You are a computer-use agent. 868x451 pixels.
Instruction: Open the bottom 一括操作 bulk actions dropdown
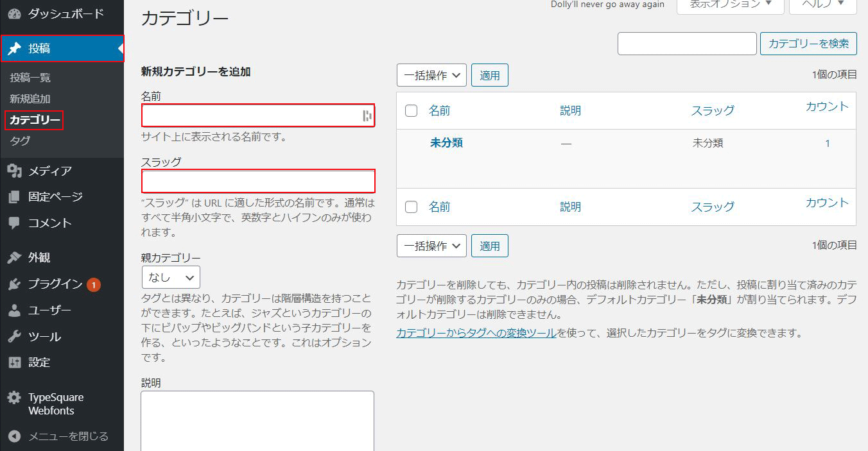click(x=431, y=246)
